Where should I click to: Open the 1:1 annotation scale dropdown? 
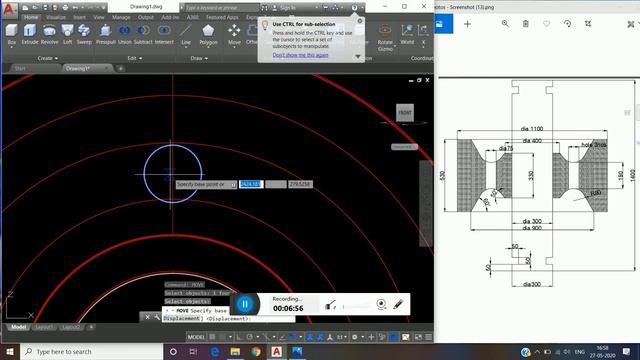tap(342, 337)
